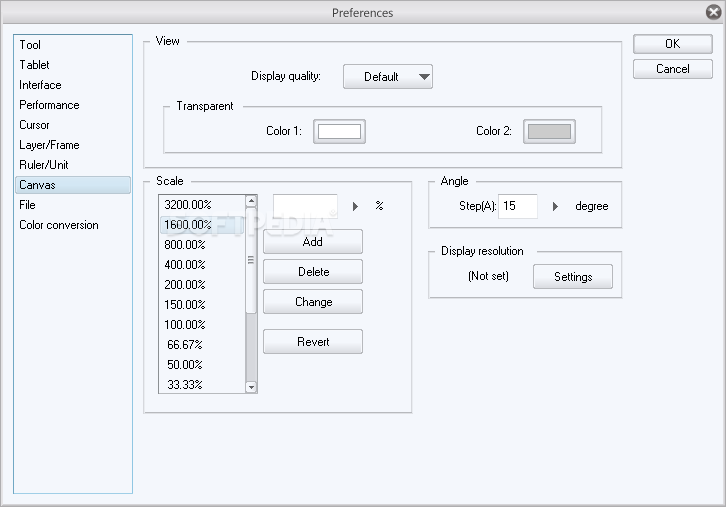Focus the scale percentage input field
Screen dimensions: 726x507
coord(305,206)
